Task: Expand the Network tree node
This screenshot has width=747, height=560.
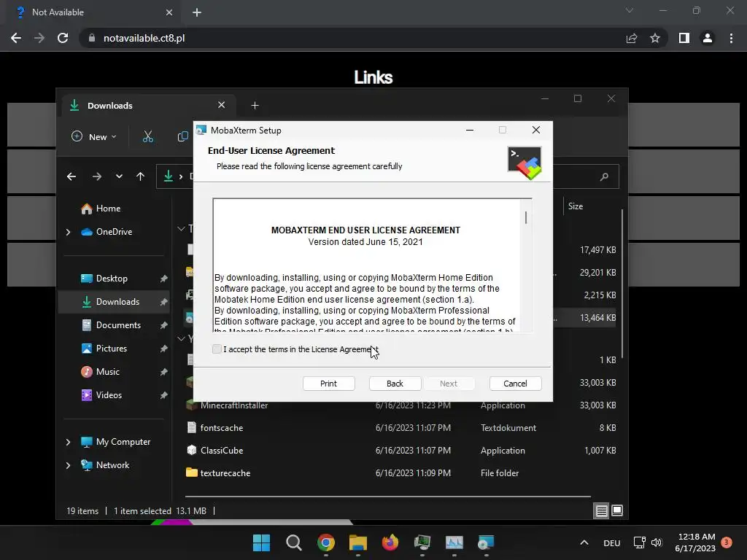Action: tap(68, 465)
